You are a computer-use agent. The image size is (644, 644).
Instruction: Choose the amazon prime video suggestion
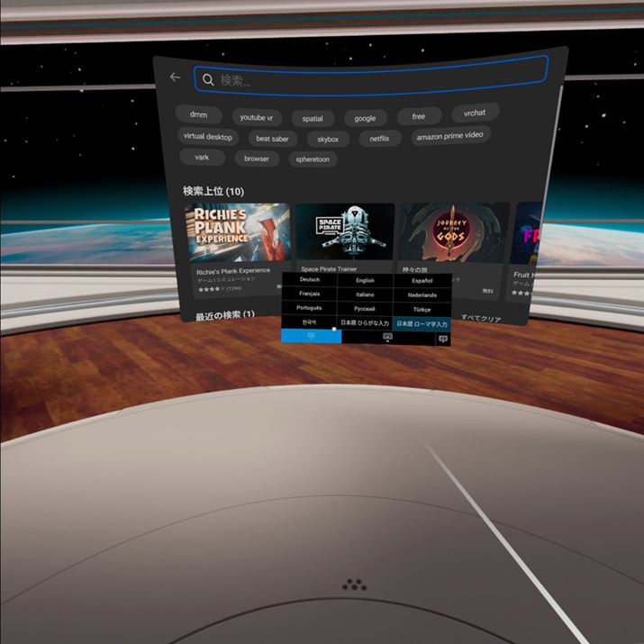coord(450,136)
